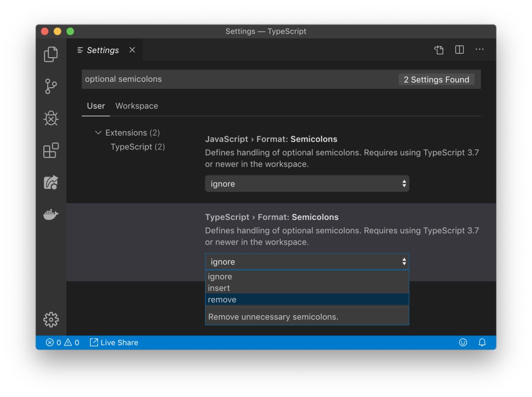The height and width of the screenshot is (397, 532).
Task: Switch to the Workspace settings tab
Action: (137, 106)
